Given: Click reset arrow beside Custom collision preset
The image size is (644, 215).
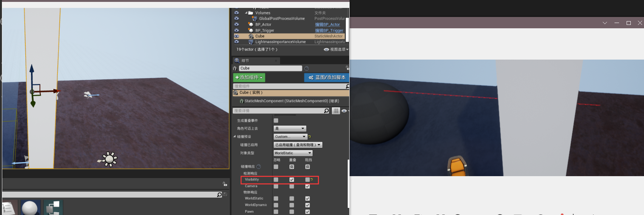Looking at the screenshot, I should click(310, 137).
